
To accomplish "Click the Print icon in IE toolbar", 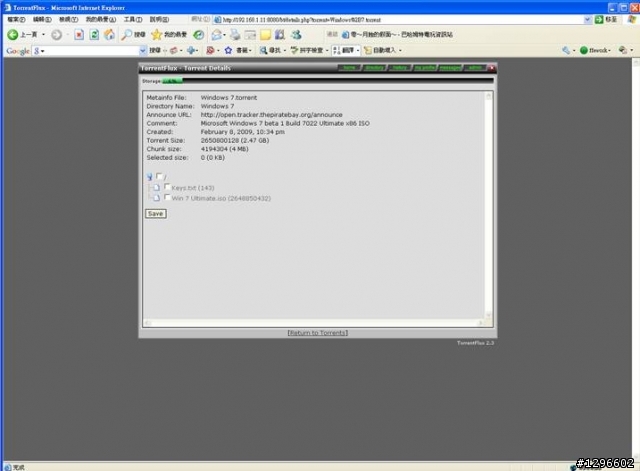I will click(x=236, y=35).
